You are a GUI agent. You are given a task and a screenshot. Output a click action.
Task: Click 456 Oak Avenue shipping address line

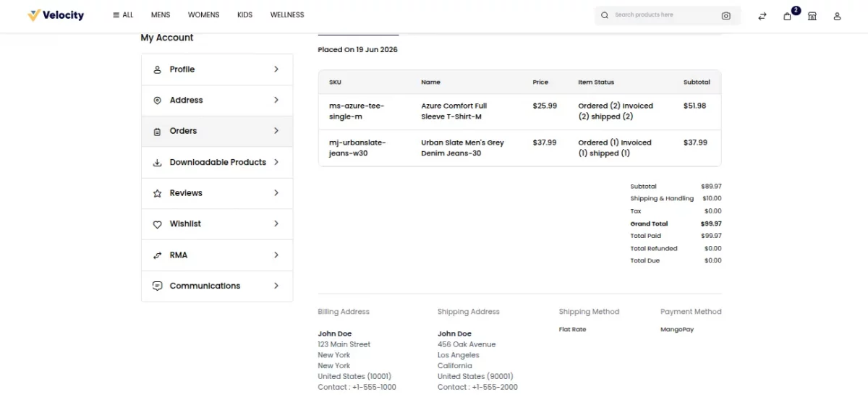(467, 345)
